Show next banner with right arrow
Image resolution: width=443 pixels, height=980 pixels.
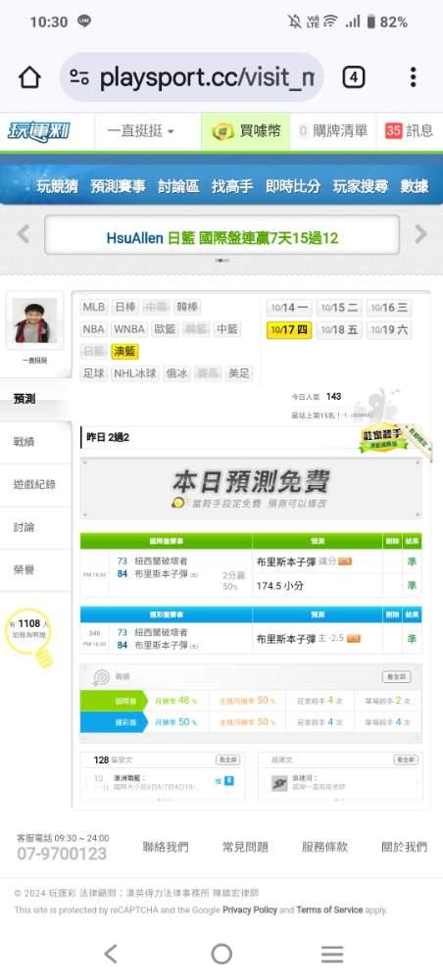(x=421, y=234)
